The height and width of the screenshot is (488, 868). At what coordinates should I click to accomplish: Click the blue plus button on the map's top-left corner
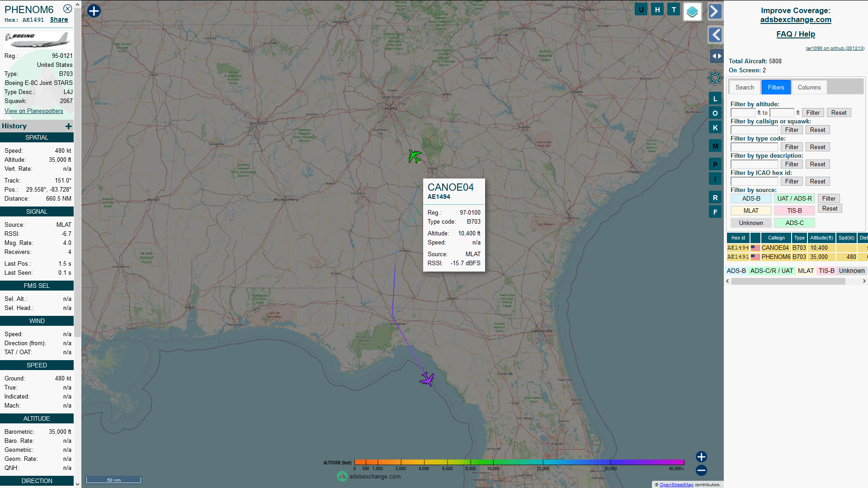point(94,11)
